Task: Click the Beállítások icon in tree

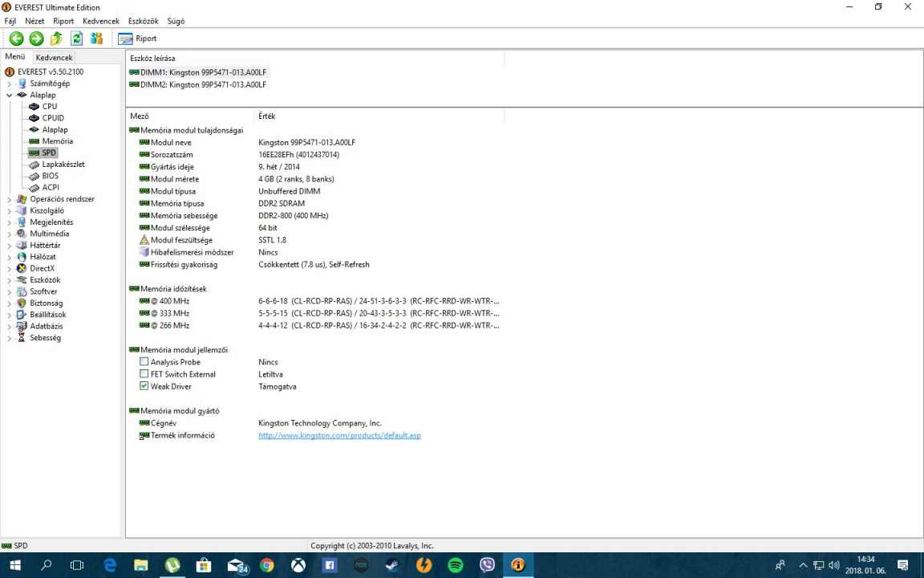Action: (21, 315)
